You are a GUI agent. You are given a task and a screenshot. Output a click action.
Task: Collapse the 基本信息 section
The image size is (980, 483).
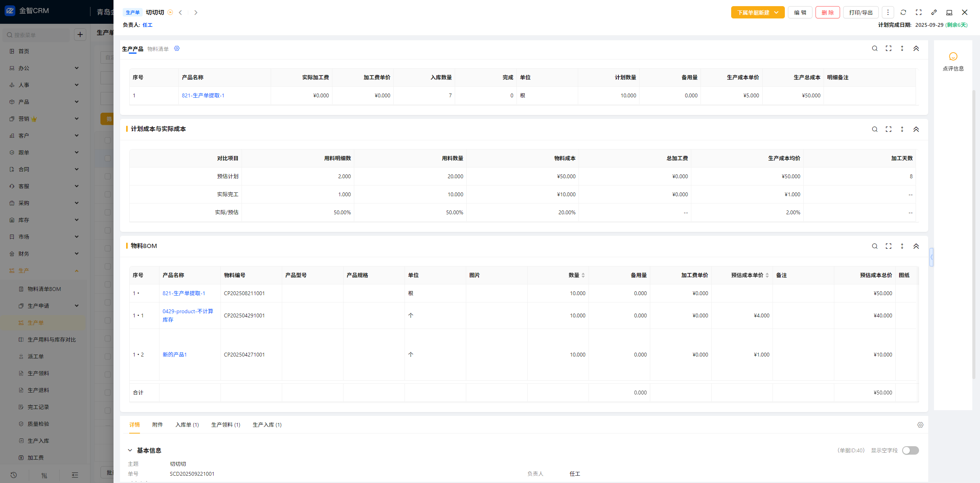coord(130,450)
